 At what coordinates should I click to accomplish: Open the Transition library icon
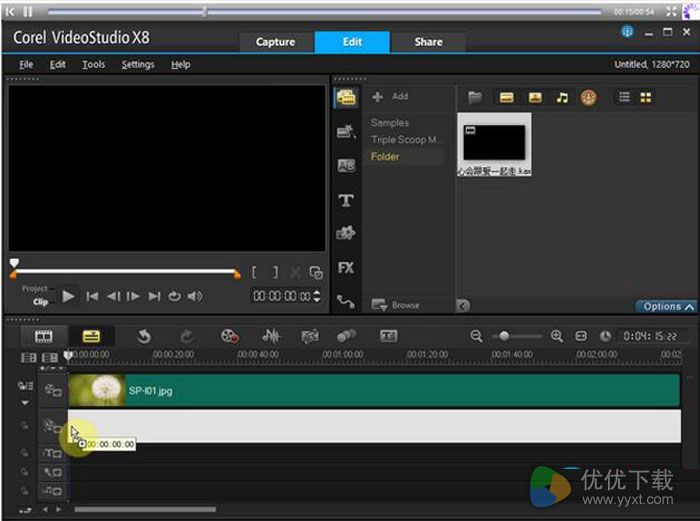(x=346, y=166)
